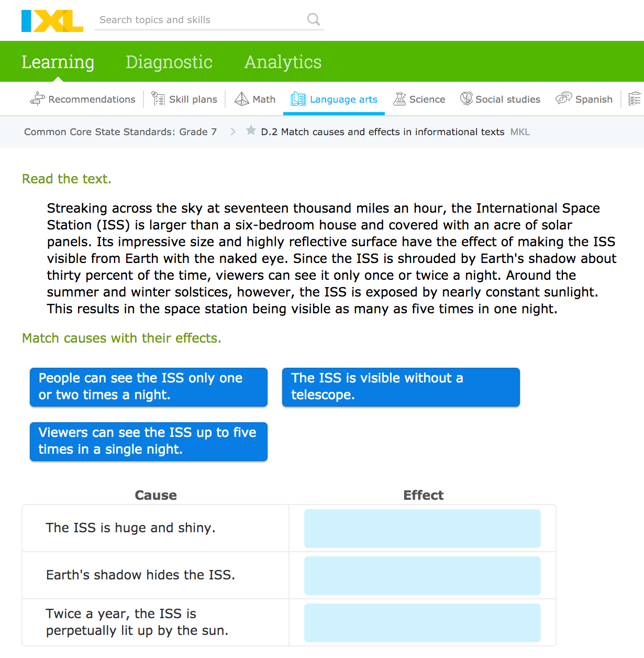
Task: Click the Skill plans checklist icon
Action: pyautogui.click(x=158, y=98)
